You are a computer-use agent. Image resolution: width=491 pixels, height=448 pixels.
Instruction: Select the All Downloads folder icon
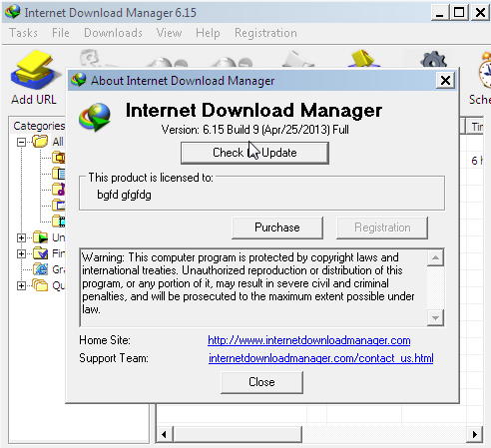(40, 142)
